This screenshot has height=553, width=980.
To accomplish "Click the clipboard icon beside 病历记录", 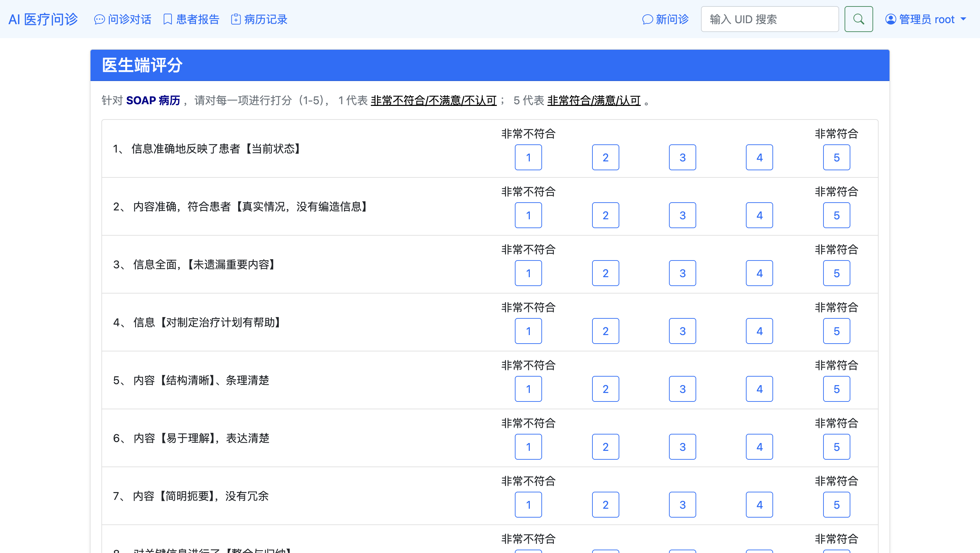I will coord(235,19).
